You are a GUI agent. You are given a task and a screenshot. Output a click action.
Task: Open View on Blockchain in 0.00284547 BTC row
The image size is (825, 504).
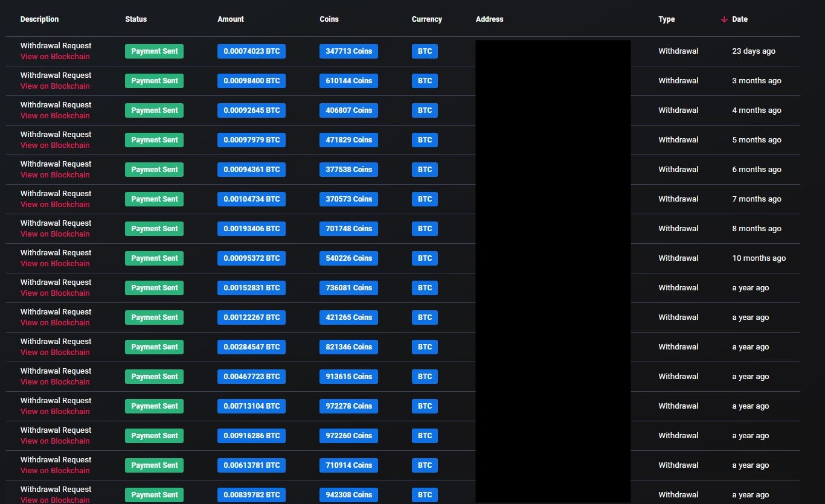(55, 352)
